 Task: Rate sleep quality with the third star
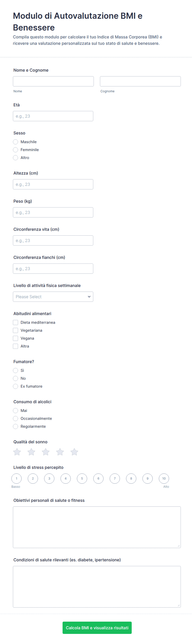tap(46, 452)
